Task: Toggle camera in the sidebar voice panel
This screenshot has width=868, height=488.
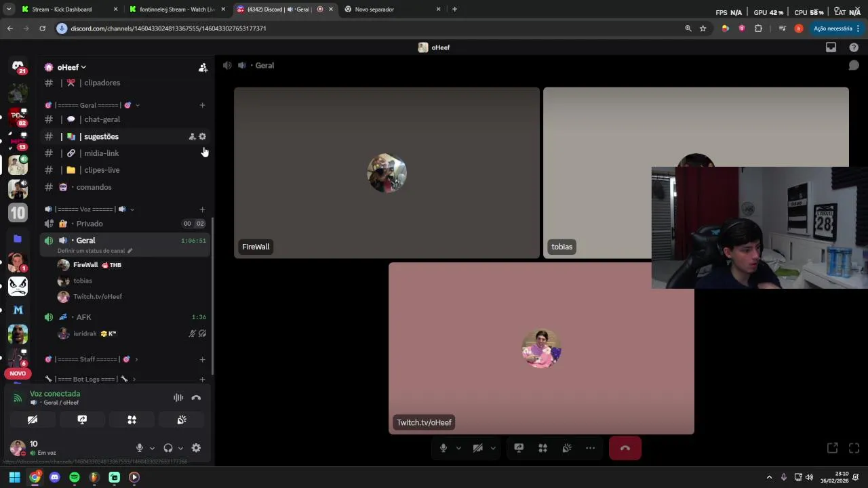Action: coord(32,420)
